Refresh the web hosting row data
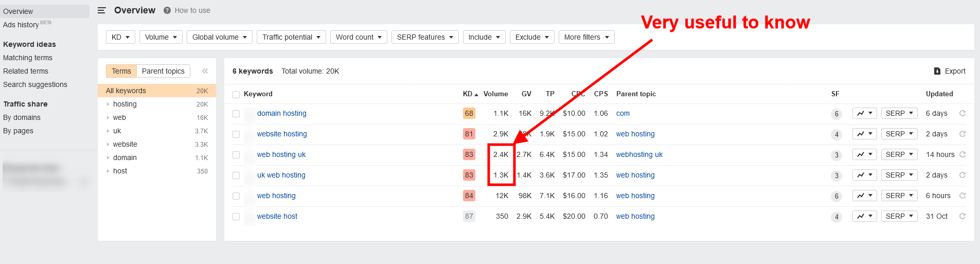The width and height of the screenshot is (980, 264). (x=963, y=196)
